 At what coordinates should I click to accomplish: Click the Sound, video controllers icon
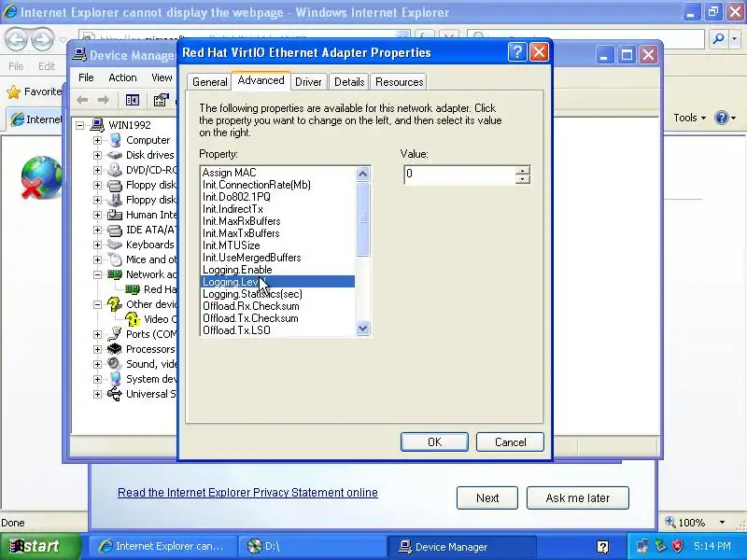114,364
